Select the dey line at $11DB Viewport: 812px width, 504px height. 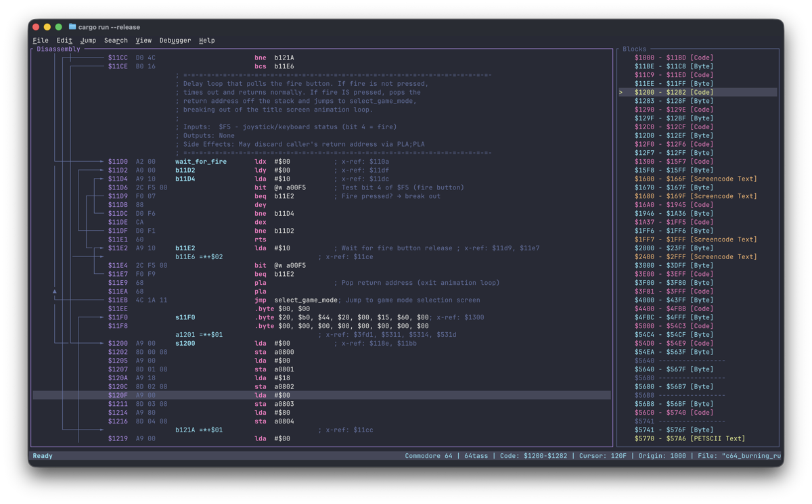point(322,205)
